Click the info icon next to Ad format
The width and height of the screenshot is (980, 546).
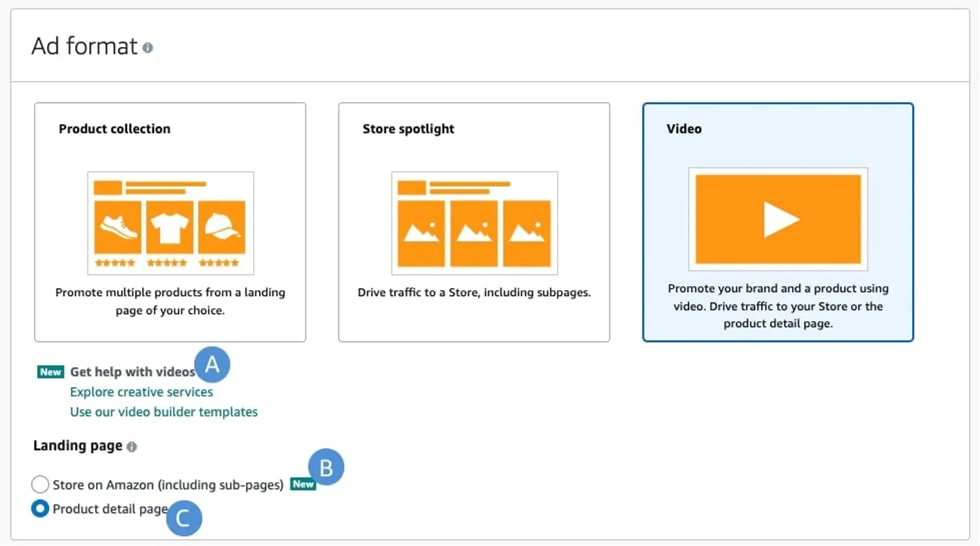pyautogui.click(x=148, y=48)
